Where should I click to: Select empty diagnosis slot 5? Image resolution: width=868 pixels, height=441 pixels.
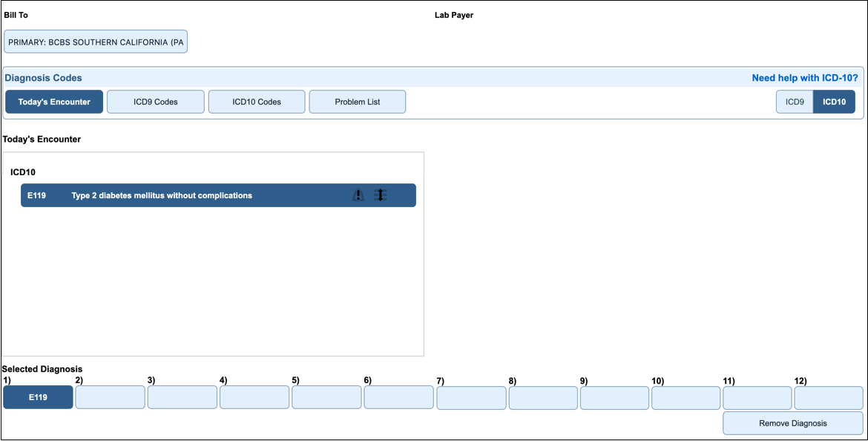326,397
